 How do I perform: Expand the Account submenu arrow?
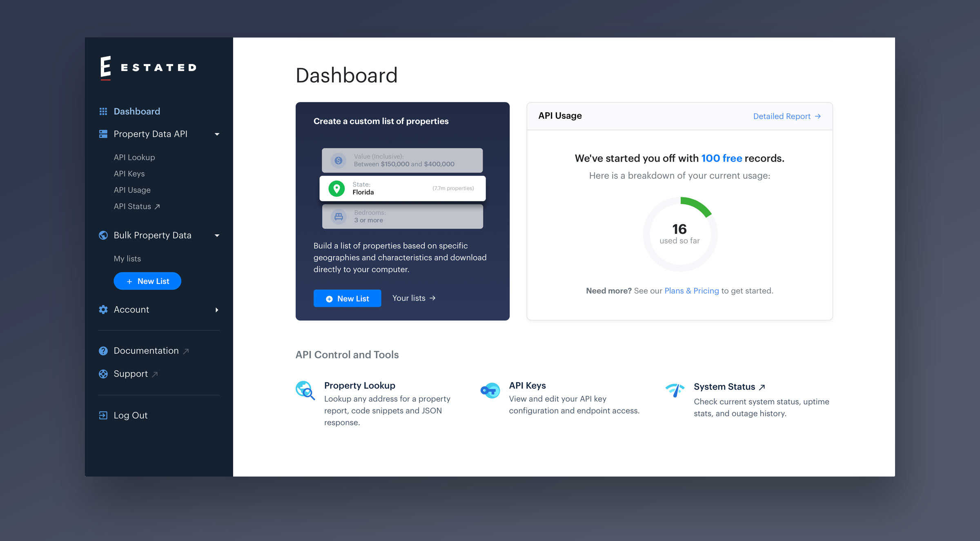point(217,310)
